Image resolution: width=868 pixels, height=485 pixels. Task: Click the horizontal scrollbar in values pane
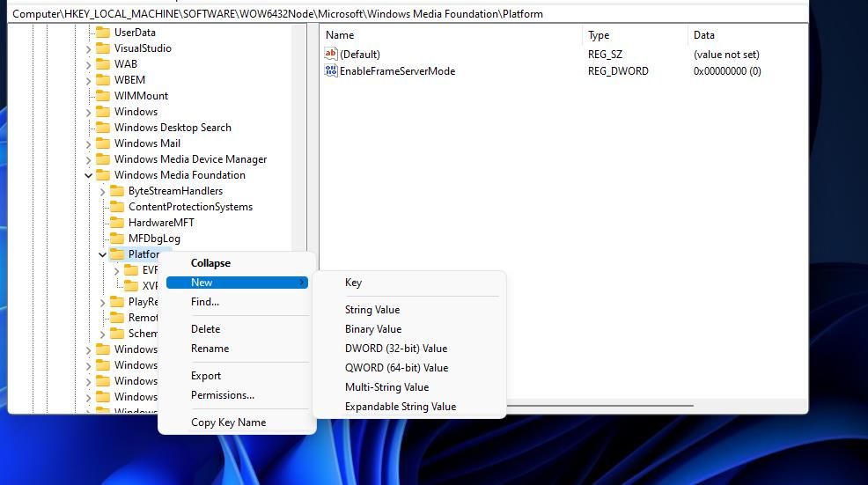pyautogui.click(x=600, y=405)
